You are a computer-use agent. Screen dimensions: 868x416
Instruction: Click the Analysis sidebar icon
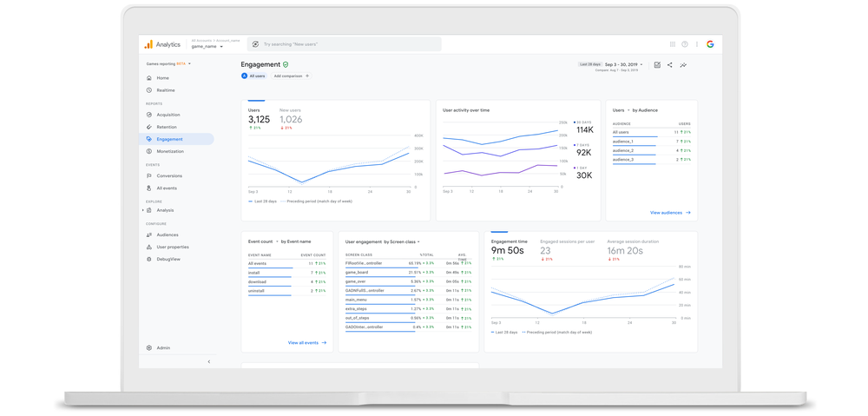149,210
